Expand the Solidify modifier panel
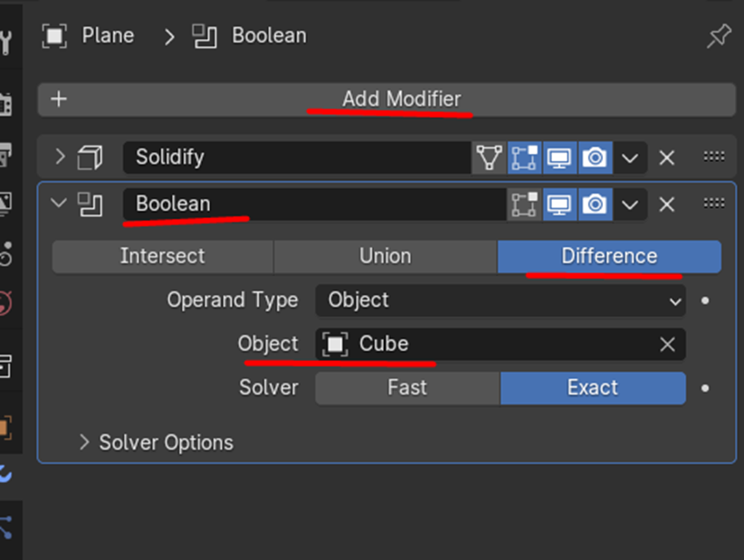744x560 pixels. (61, 157)
